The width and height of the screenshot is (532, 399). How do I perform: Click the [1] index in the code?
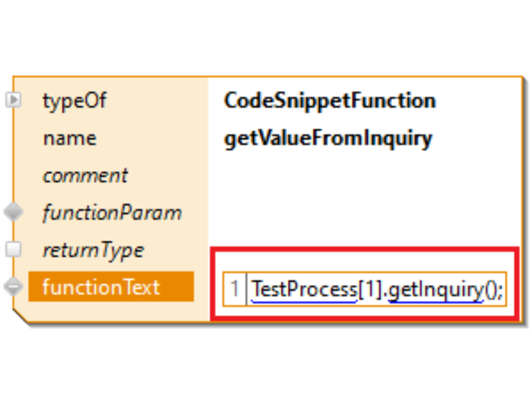point(370,289)
